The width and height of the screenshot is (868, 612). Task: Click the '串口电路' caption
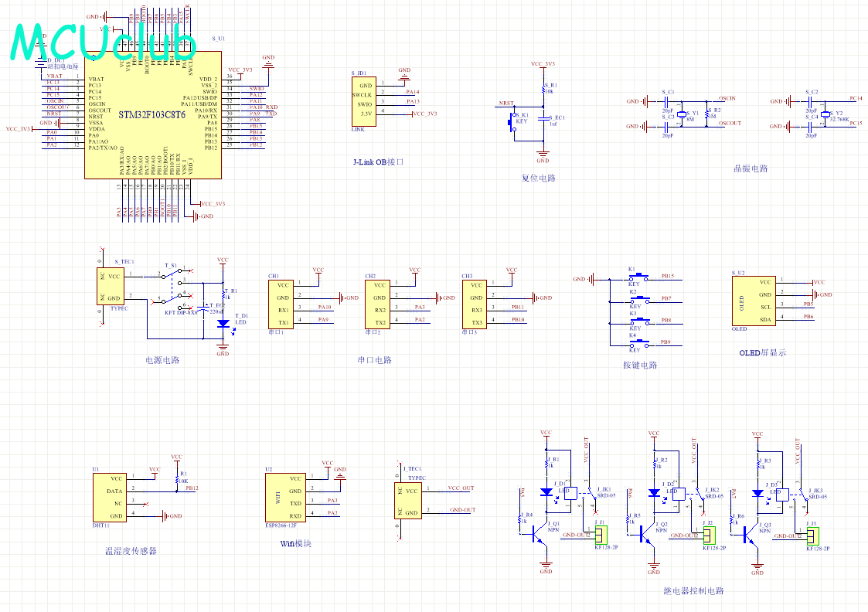[x=374, y=360]
